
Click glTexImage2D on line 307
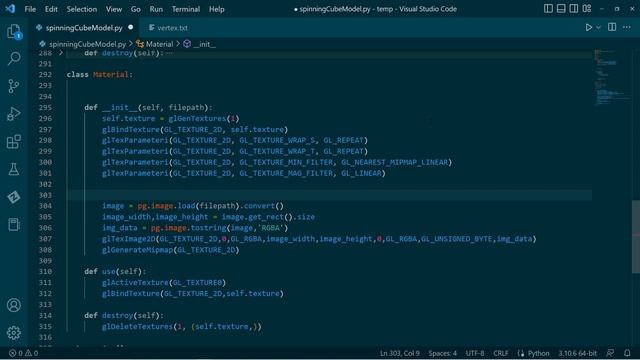[x=129, y=239]
